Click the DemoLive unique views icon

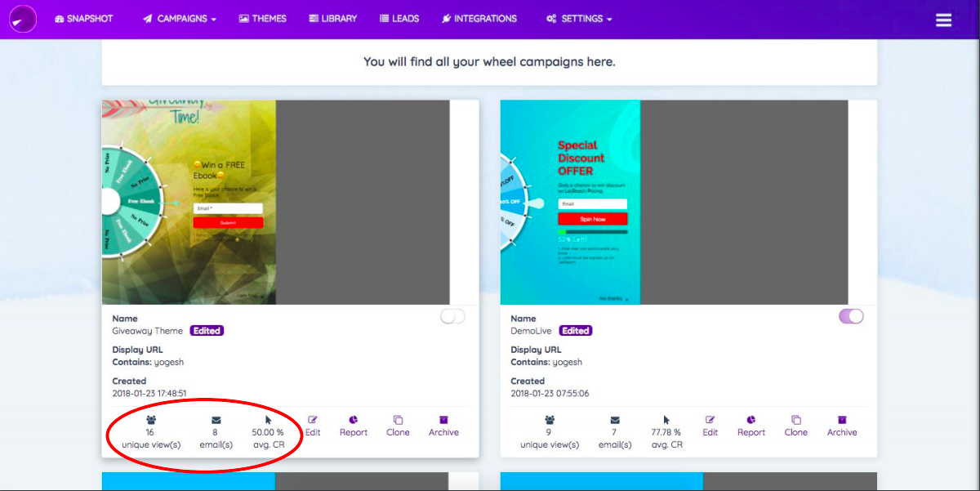coord(549,420)
